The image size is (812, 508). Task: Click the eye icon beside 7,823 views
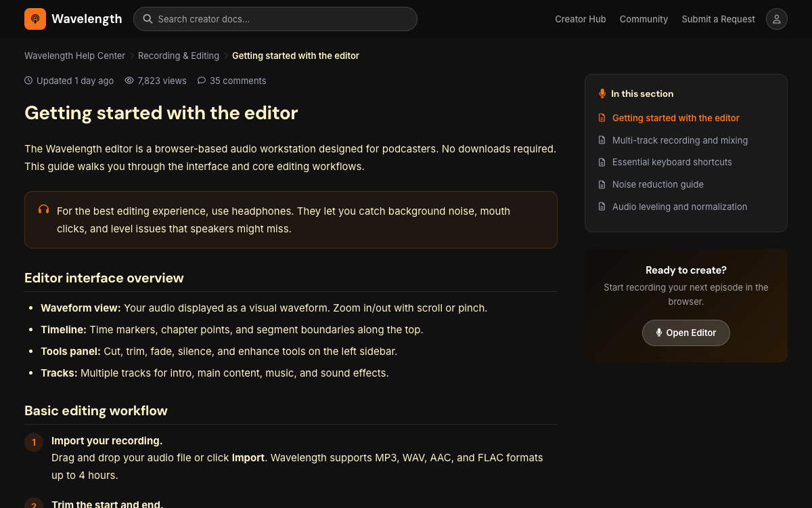(129, 81)
